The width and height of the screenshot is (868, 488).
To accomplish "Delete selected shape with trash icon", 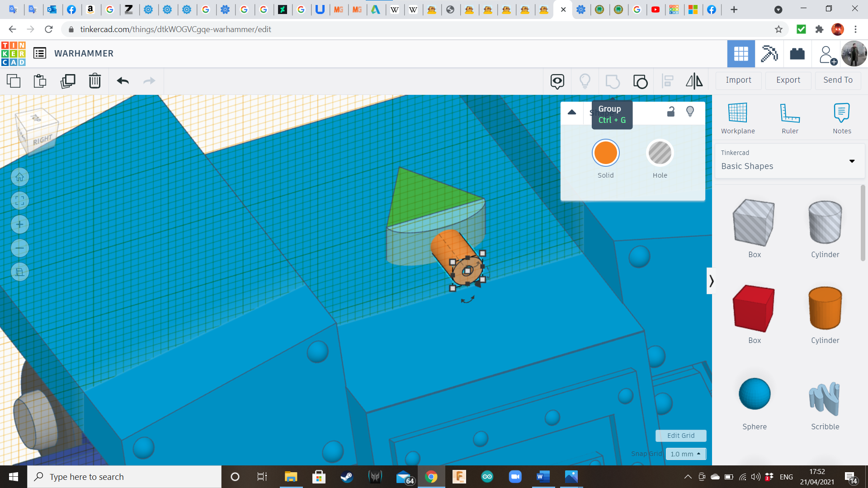I will point(95,81).
